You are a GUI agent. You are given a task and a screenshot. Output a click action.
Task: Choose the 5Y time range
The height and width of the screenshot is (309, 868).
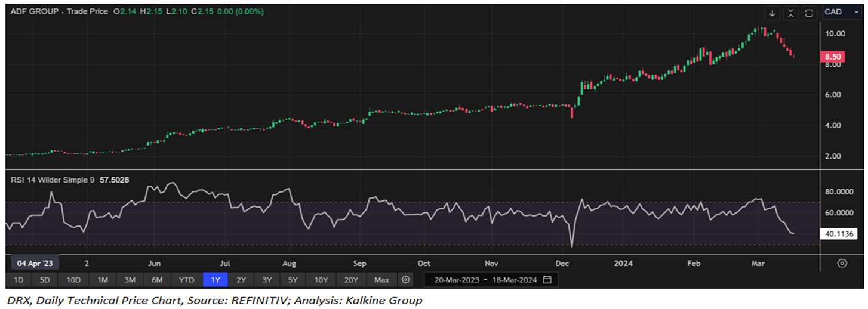(x=294, y=280)
